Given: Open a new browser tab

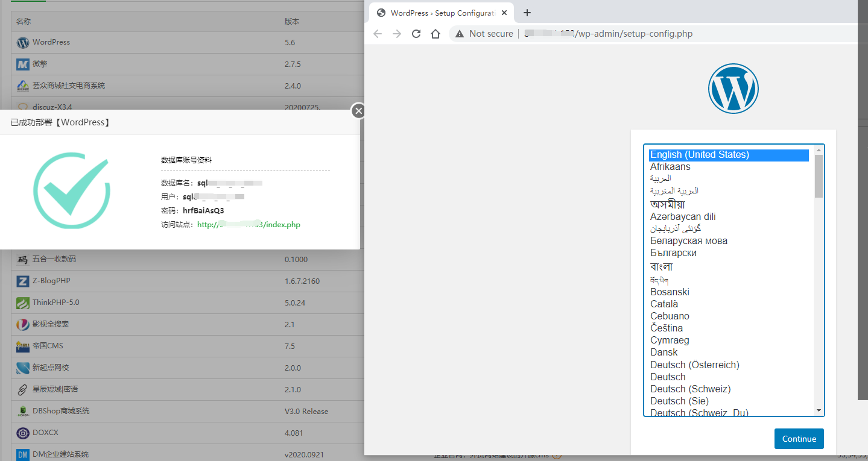Looking at the screenshot, I should pyautogui.click(x=527, y=13).
